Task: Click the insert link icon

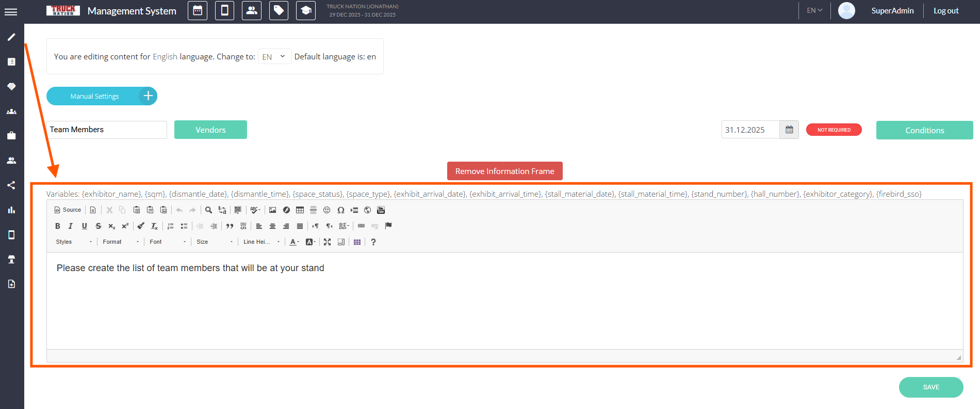Action: (361, 226)
